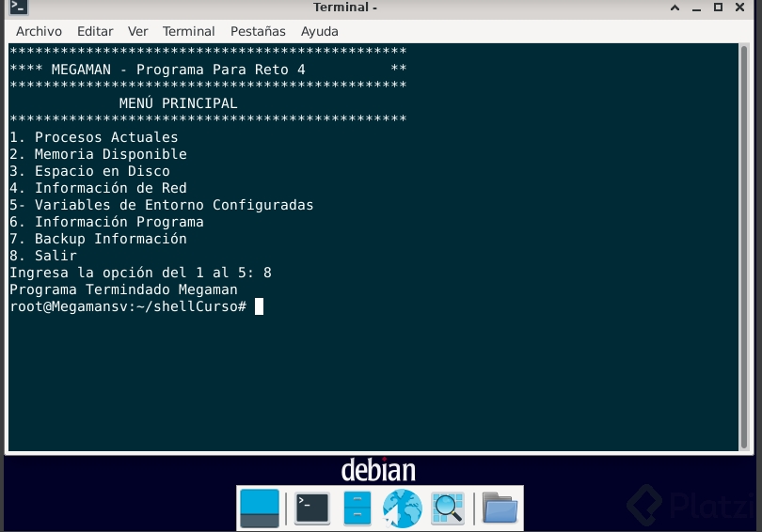The height and width of the screenshot is (532, 762).
Task: Click the text '7. Backup Información'
Action: 98,239
